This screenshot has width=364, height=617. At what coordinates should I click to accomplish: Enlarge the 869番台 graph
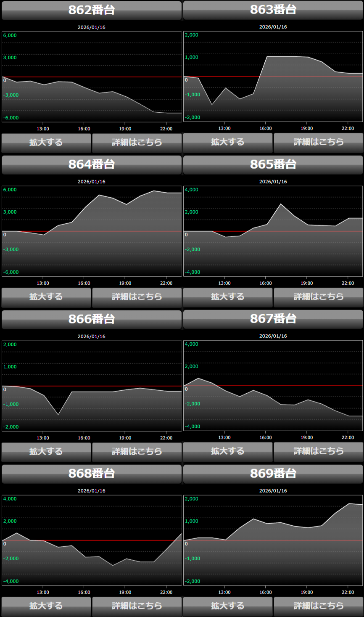click(x=228, y=606)
